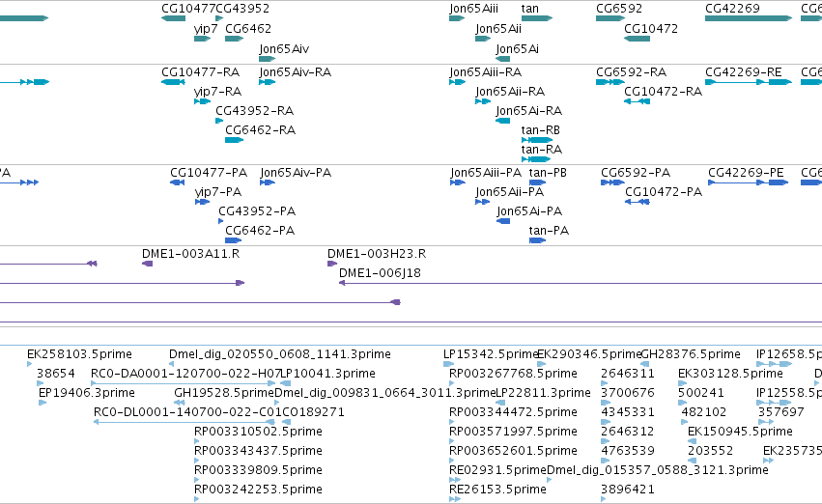Click the Jon65Ai-RA transcript label
822x504 pixels.
tap(528, 111)
